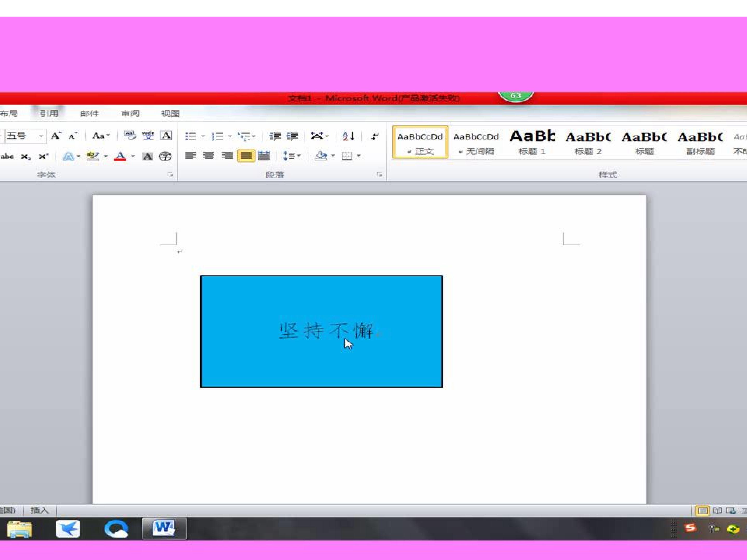Switch to Full Screen Reading view icon

[x=717, y=511]
